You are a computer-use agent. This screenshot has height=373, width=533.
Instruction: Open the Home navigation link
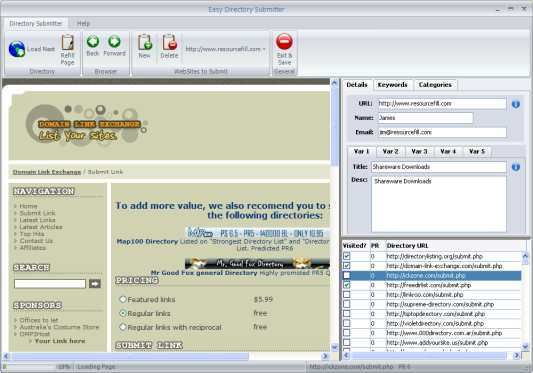28,206
